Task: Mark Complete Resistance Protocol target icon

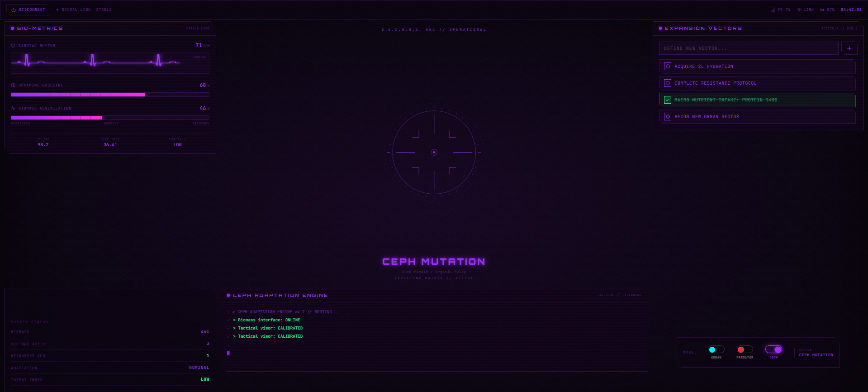Action: [x=667, y=83]
